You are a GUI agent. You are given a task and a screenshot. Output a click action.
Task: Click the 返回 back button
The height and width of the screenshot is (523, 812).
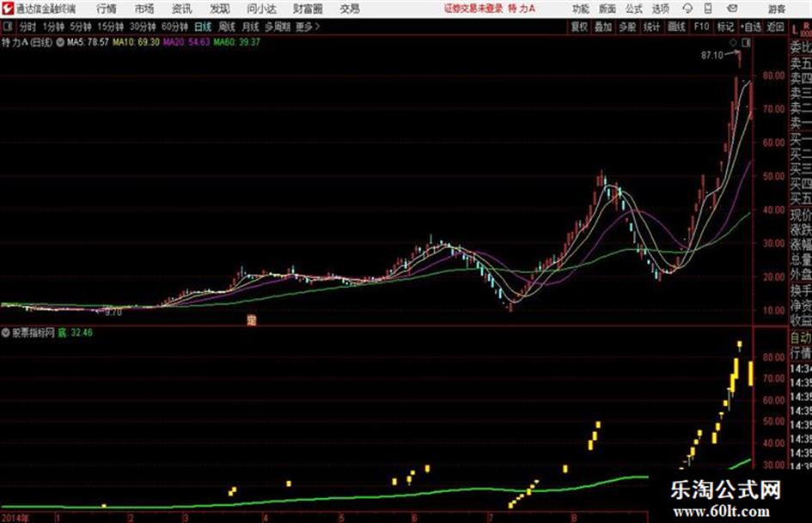pyautogui.click(x=775, y=27)
